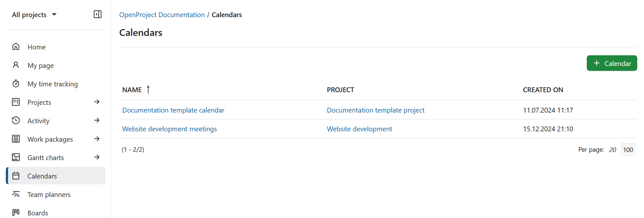The height and width of the screenshot is (218, 644).
Task: Open the OpenProject Documentation breadcrumb
Action: click(162, 15)
